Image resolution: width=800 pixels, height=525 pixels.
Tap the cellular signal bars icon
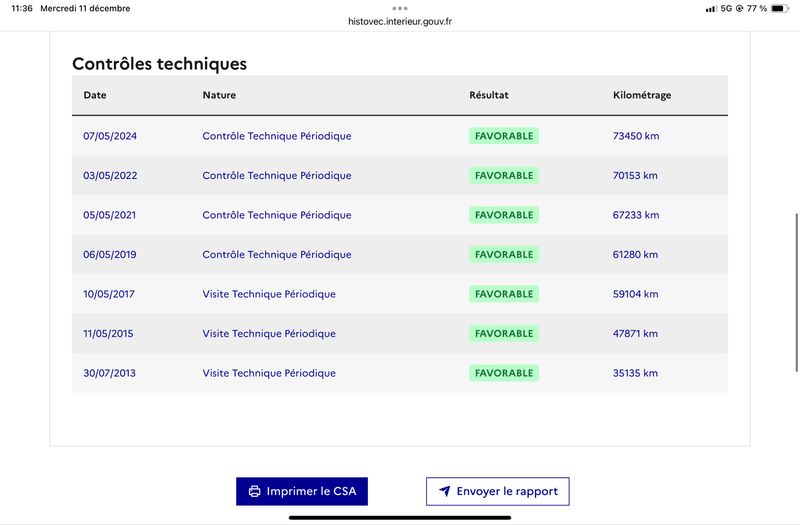coord(711,9)
